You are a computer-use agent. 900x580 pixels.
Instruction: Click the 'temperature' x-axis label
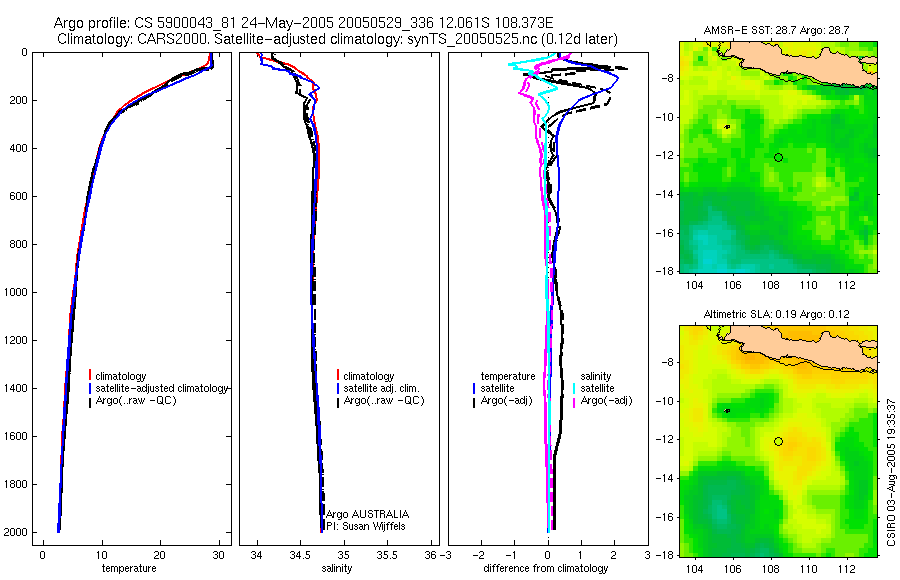pos(129,568)
